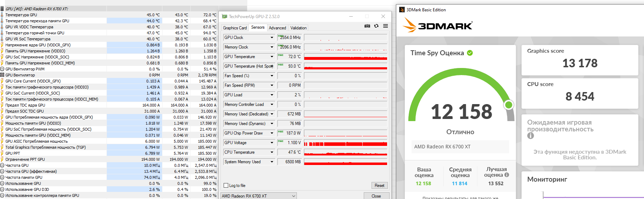The width and height of the screenshot is (644, 199).
Task: Click the GPU [#0]: AMD Radeon RX 6700 XT header
Action: pyautogui.click(x=37, y=9)
